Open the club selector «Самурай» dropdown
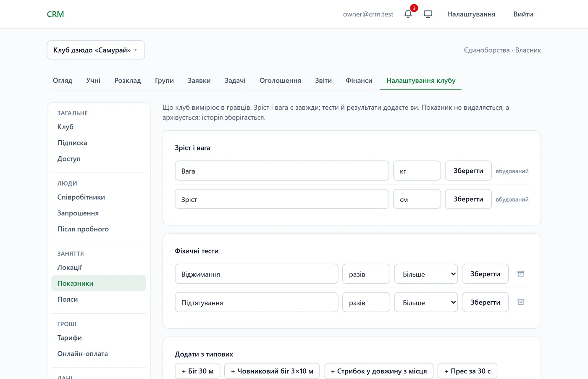This screenshot has height=379, width=588. click(96, 50)
